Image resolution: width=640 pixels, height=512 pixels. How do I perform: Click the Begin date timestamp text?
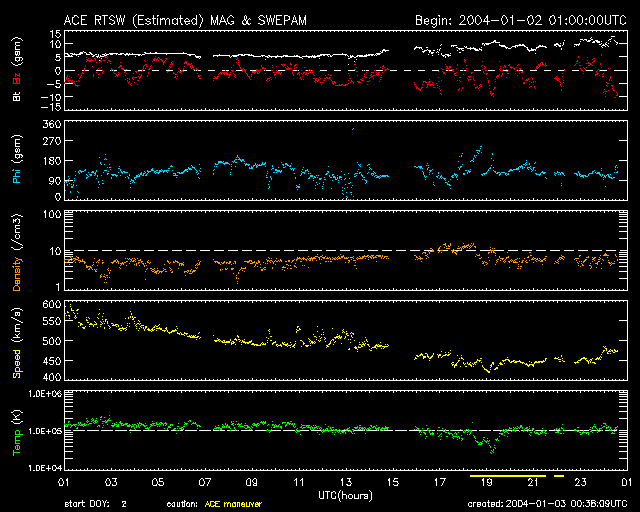coord(519,19)
